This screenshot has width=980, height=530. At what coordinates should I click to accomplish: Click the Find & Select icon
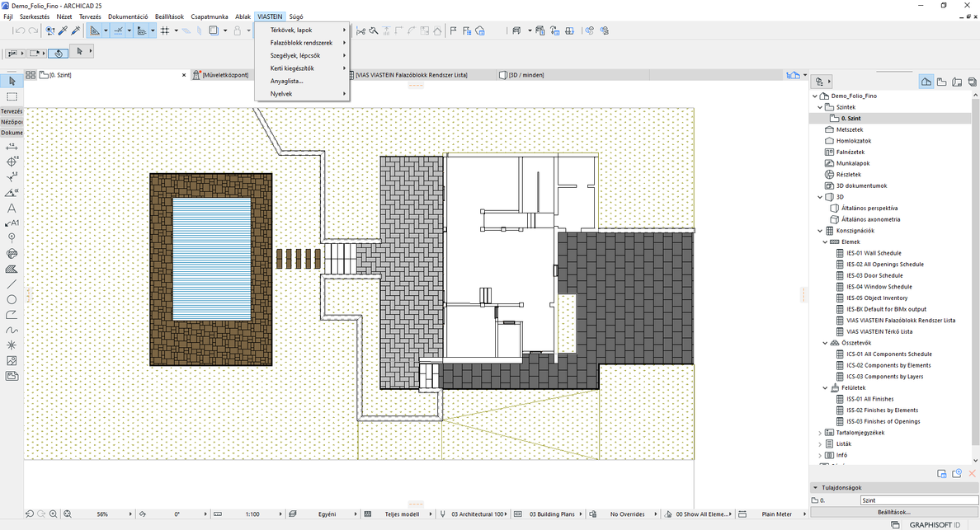[x=50, y=30]
